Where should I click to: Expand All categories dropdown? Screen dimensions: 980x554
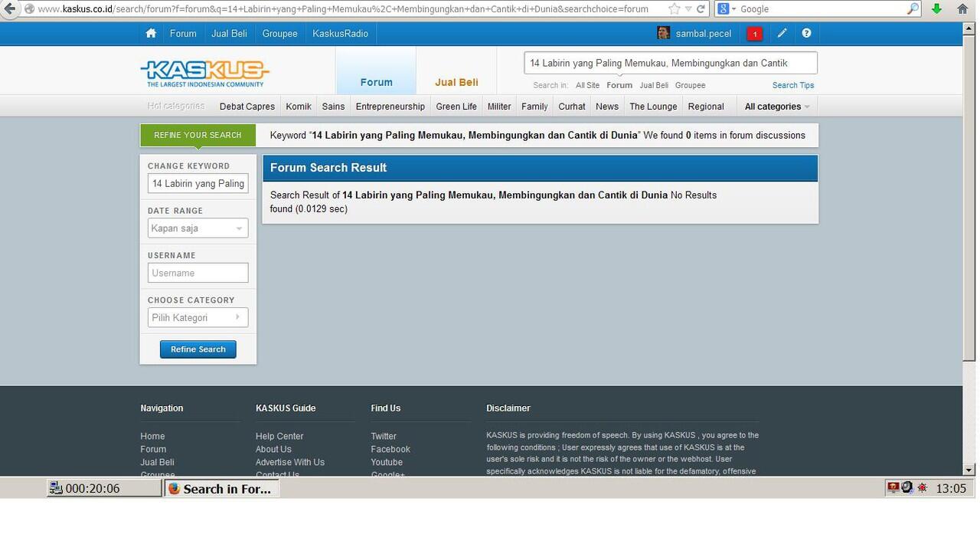tap(776, 107)
